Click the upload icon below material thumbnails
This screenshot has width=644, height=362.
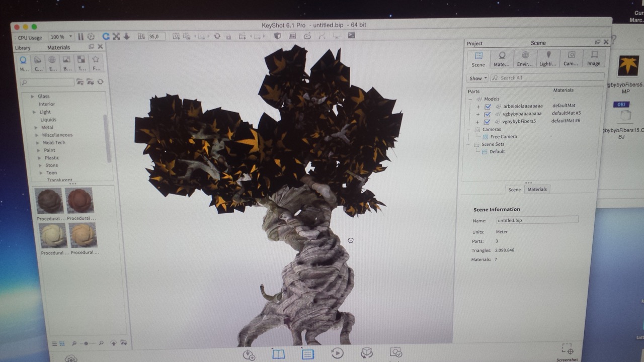pos(113,343)
